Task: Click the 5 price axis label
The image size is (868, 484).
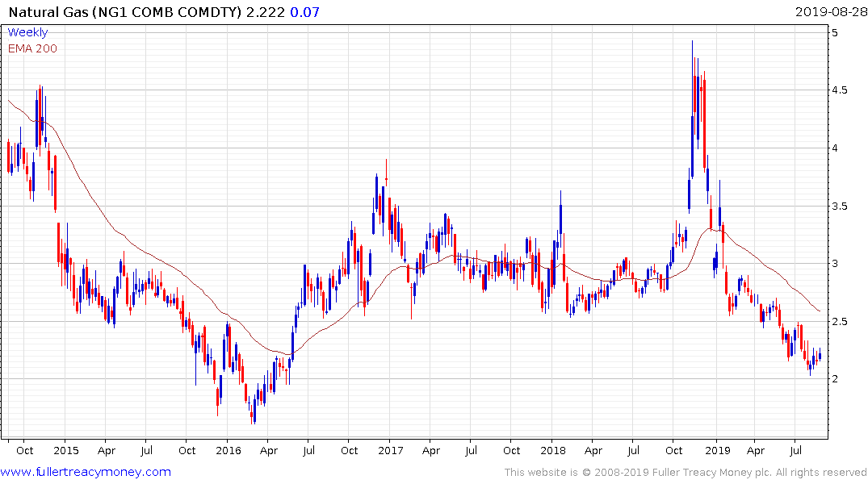Action: pyautogui.click(x=835, y=32)
